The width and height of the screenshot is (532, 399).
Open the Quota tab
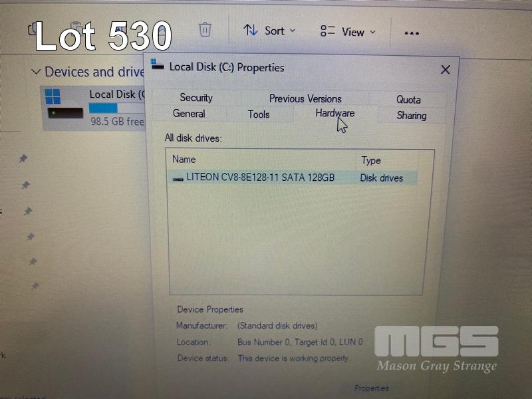tap(408, 100)
